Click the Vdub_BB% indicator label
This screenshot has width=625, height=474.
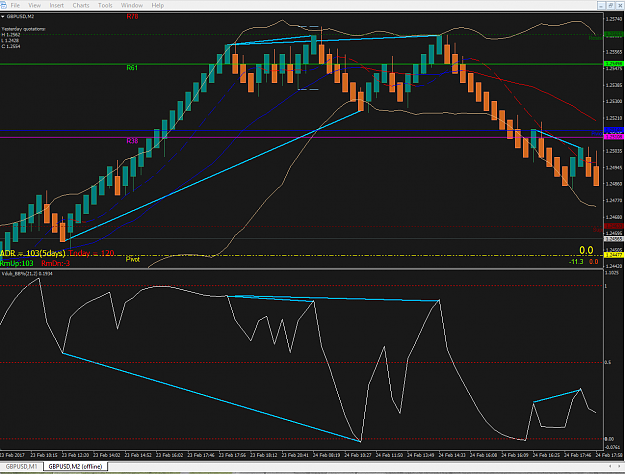[27, 273]
